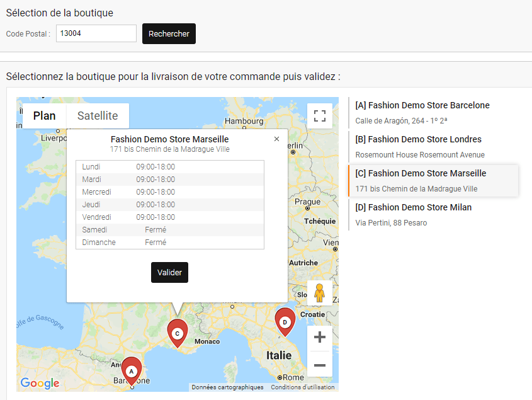Click the Sélection de la boutique heading

point(60,13)
